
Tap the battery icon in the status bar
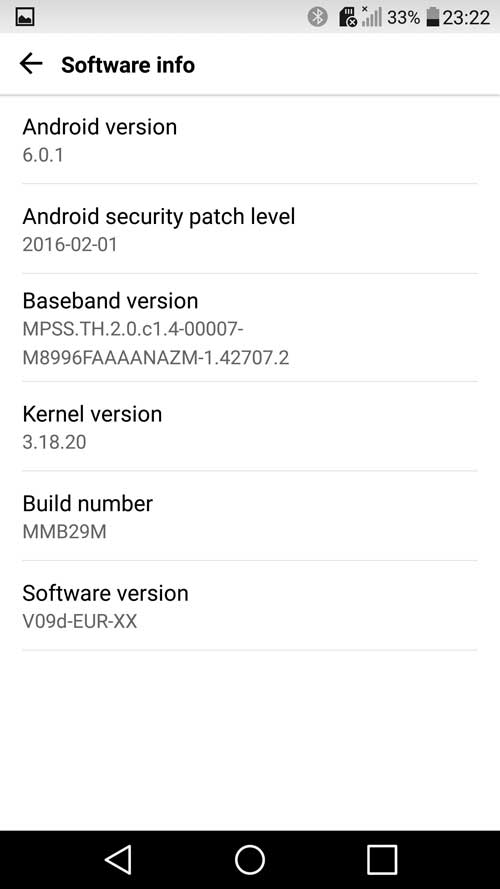click(x=433, y=17)
